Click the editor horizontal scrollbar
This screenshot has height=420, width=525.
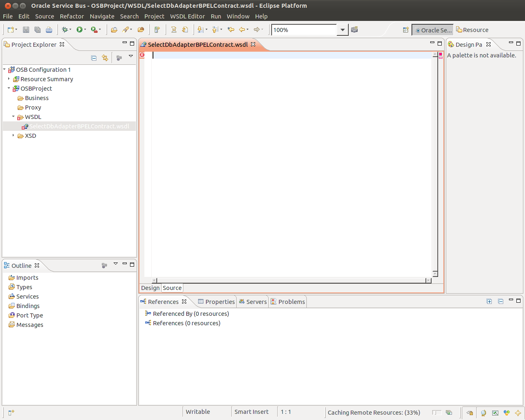(292, 281)
